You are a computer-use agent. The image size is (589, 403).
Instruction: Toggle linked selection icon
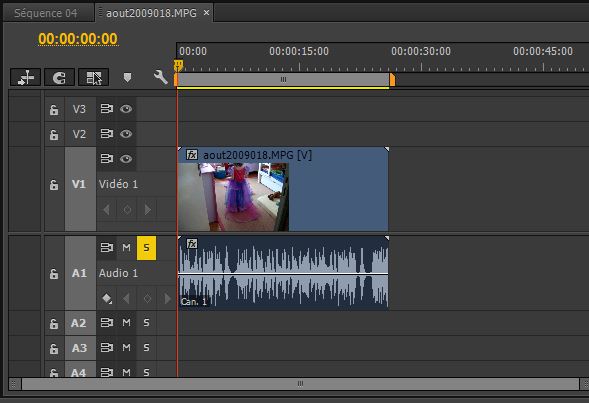(93, 77)
